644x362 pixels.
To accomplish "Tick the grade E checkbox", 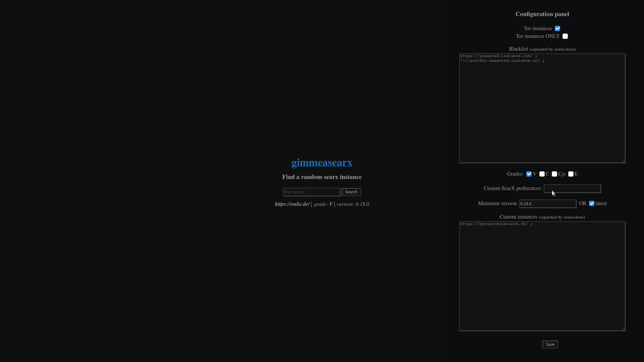I will [571, 174].
